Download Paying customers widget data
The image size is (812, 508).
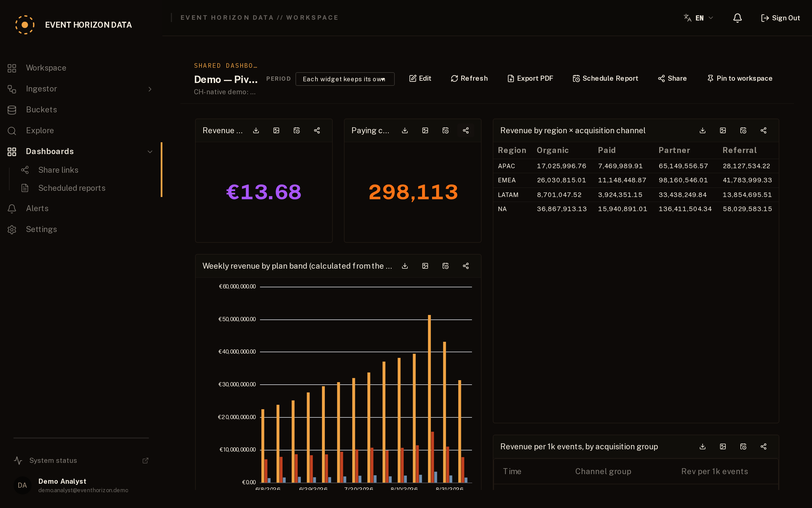pos(405,130)
